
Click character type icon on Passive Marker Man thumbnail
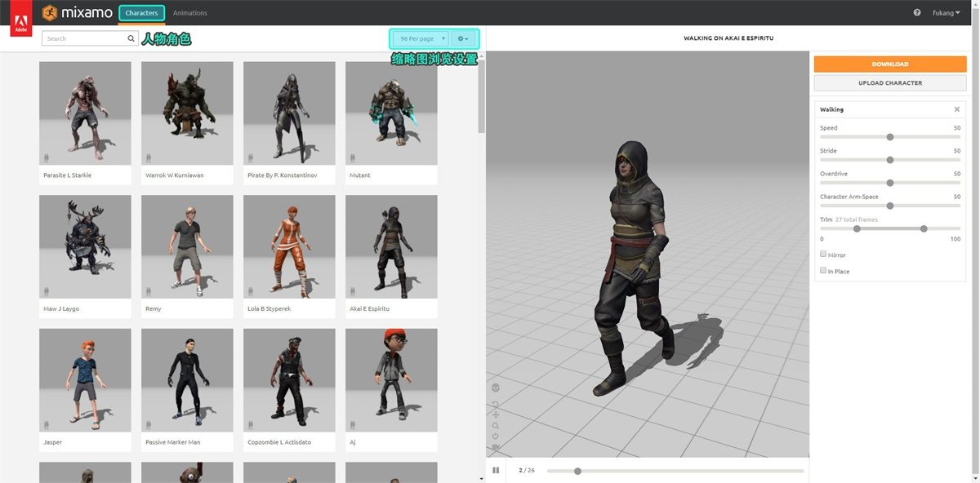pos(149,424)
